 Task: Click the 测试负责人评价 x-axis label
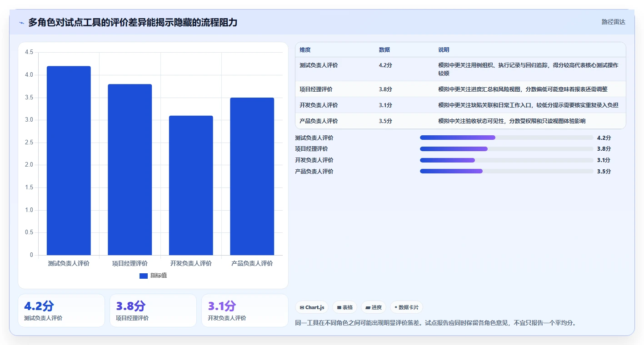[x=69, y=263]
